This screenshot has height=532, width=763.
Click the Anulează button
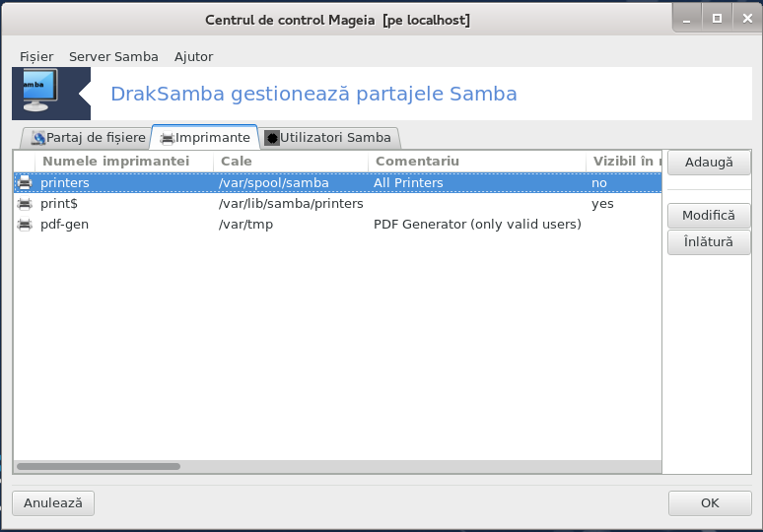[x=53, y=502]
